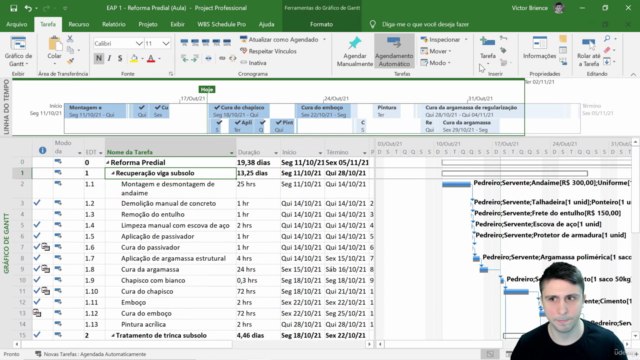Click the Inativa button

(253, 63)
